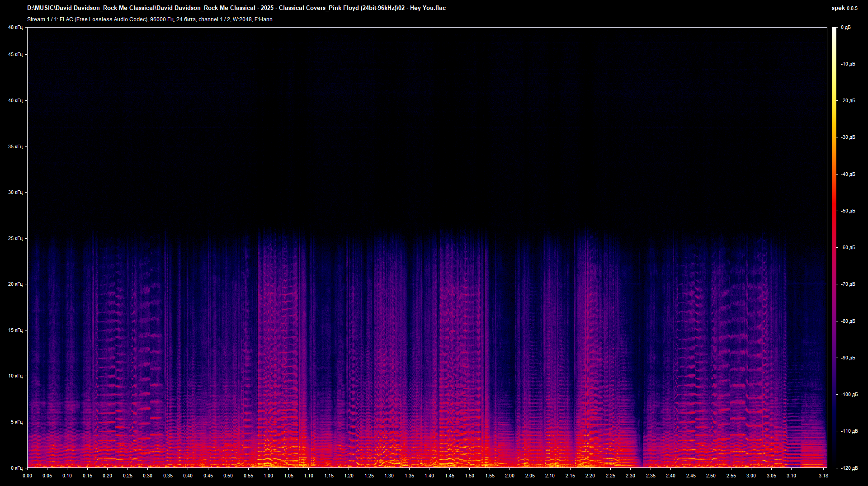Click the -20 дБ scale label
868x486 pixels.
848,101
